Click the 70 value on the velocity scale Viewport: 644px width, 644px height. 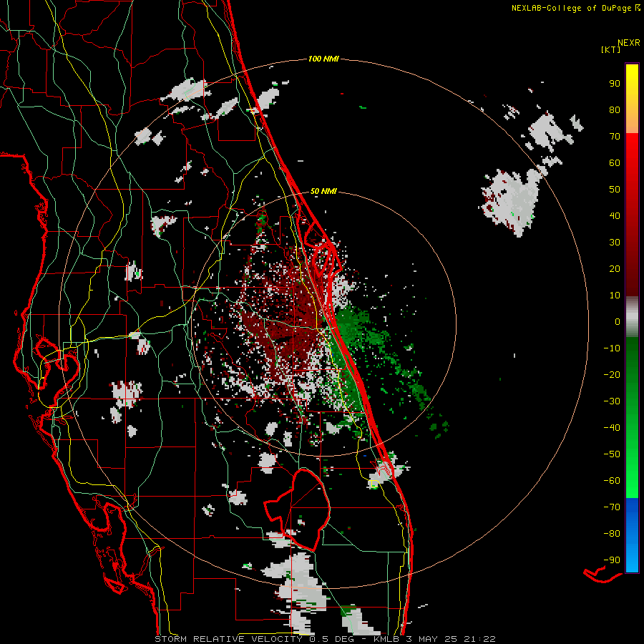[x=615, y=137]
